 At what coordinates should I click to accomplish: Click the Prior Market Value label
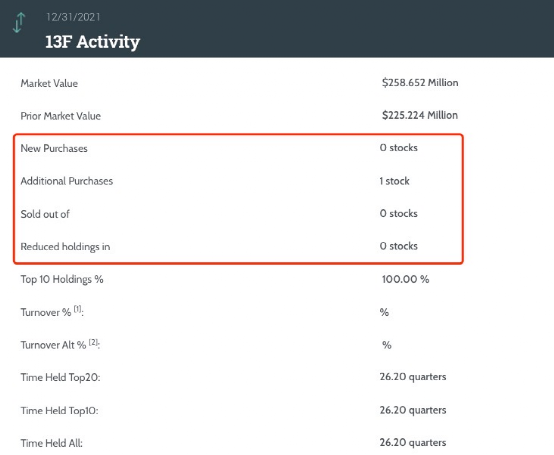pyautogui.click(x=60, y=116)
